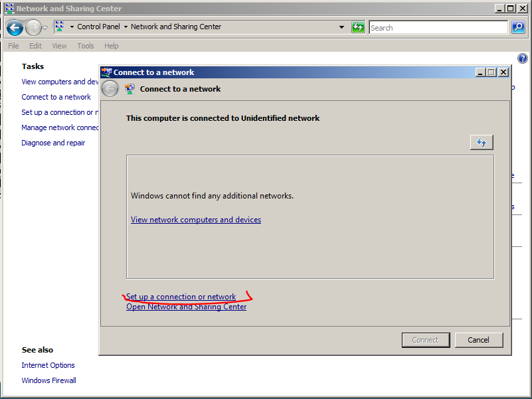The height and width of the screenshot is (399, 532).
Task: Click the back arrow in Connect to a network dialog
Action: [110, 89]
